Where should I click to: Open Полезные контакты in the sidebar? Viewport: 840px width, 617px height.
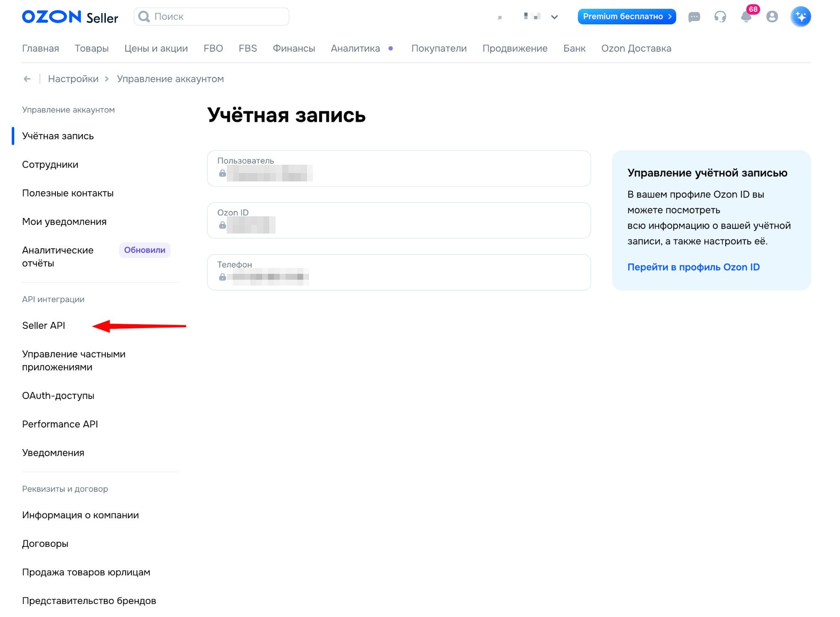pyautogui.click(x=68, y=193)
